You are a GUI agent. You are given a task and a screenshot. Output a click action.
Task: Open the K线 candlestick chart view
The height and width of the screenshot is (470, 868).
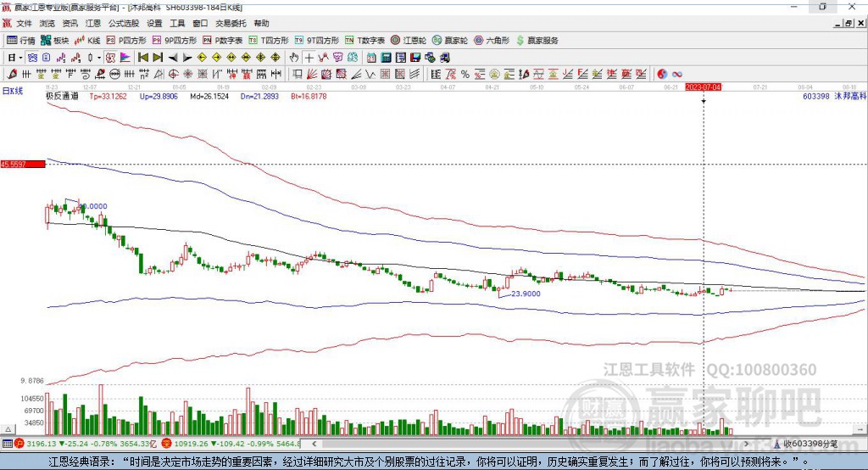87,41
